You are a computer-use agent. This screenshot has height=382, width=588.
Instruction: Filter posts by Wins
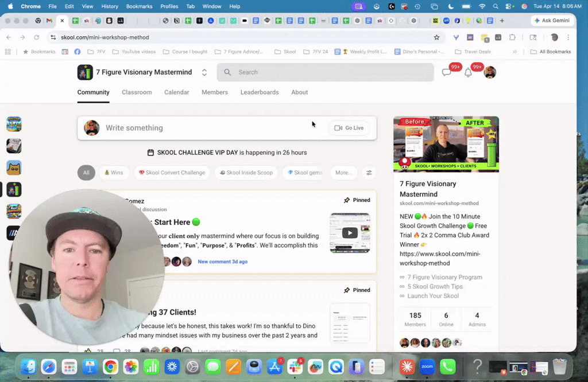click(114, 173)
